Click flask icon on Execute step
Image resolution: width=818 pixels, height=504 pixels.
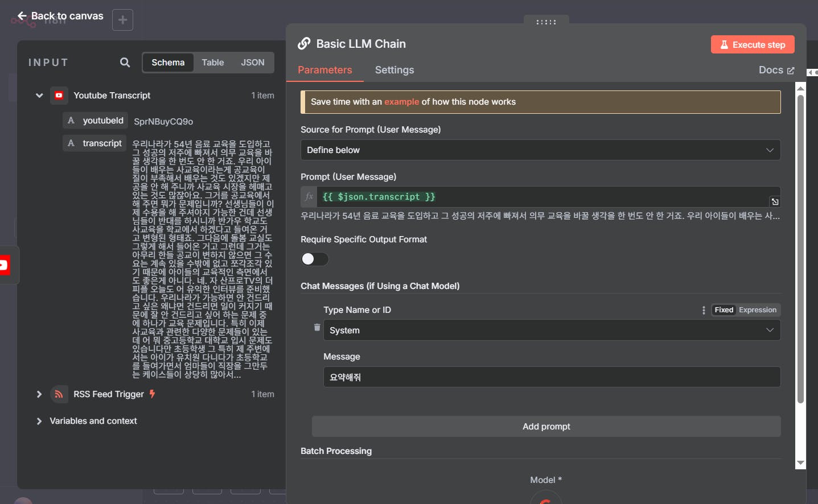pyautogui.click(x=724, y=45)
